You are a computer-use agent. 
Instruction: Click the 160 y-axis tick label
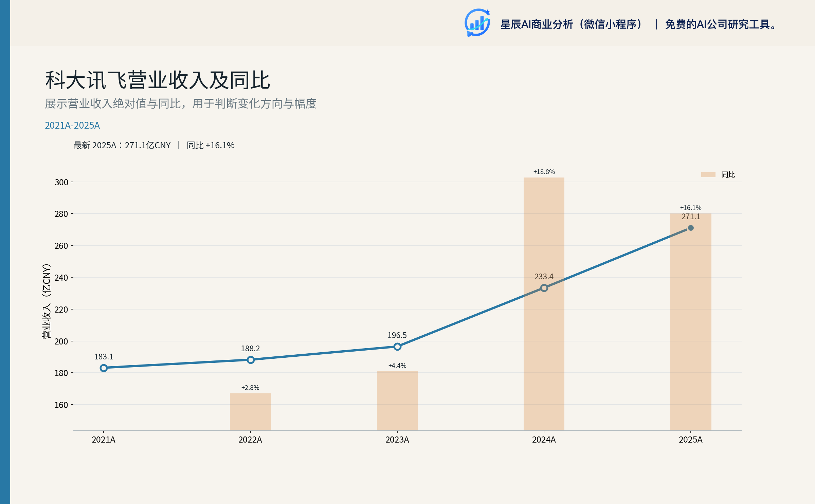pos(61,405)
